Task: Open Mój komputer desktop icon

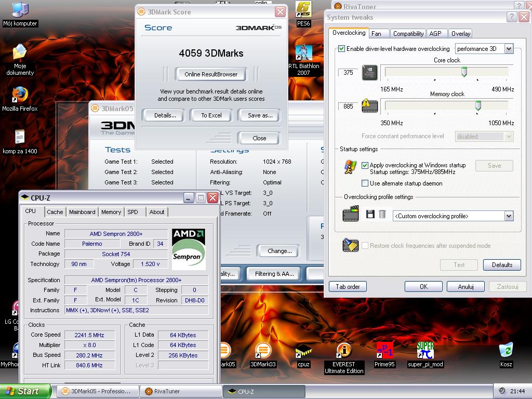Action: point(20,14)
